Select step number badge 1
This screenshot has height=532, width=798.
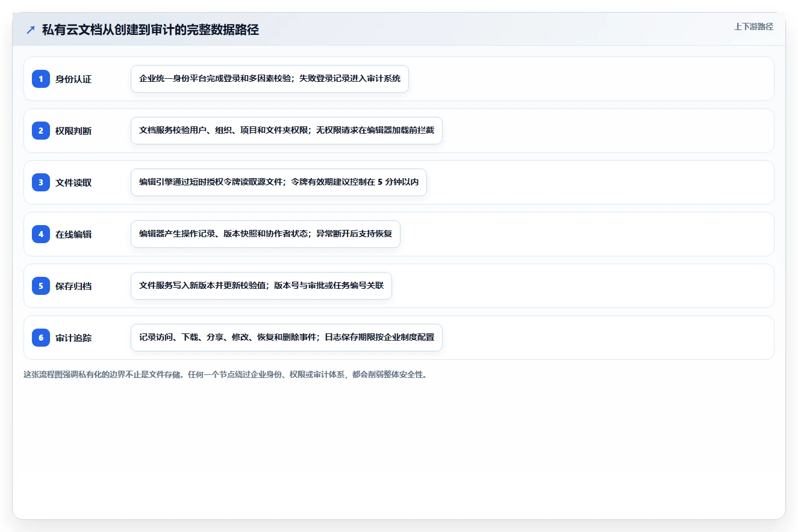[41, 79]
